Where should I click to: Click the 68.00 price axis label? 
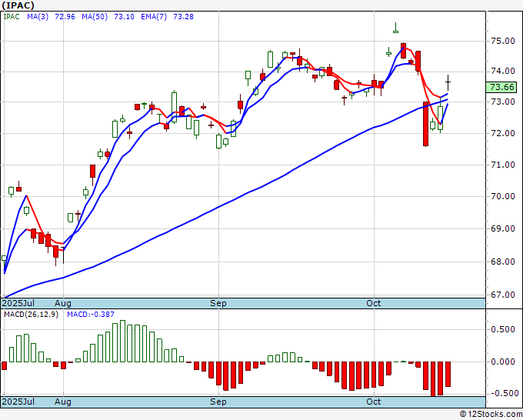coord(503,262)
